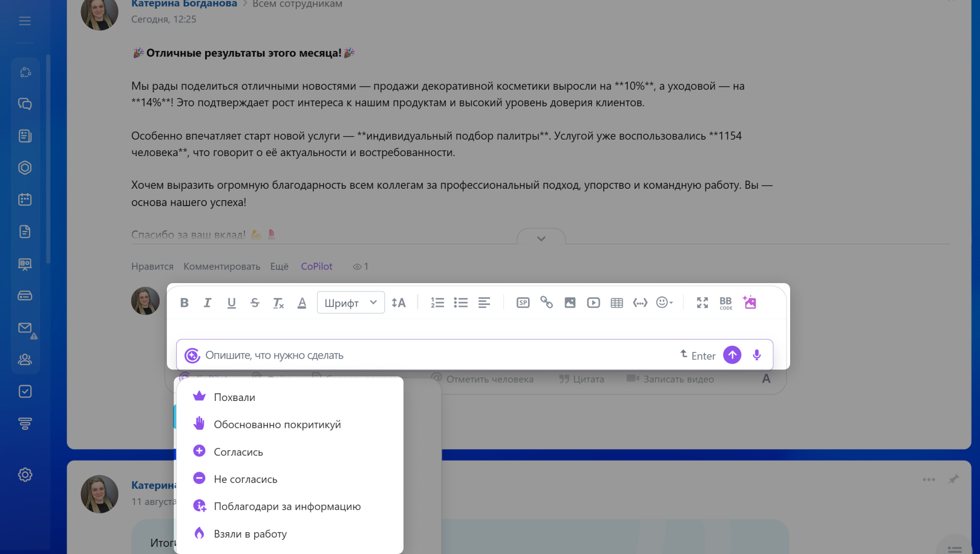The image size is (980, 554).
Task: Click Нравится under the post
Action: 152,266
